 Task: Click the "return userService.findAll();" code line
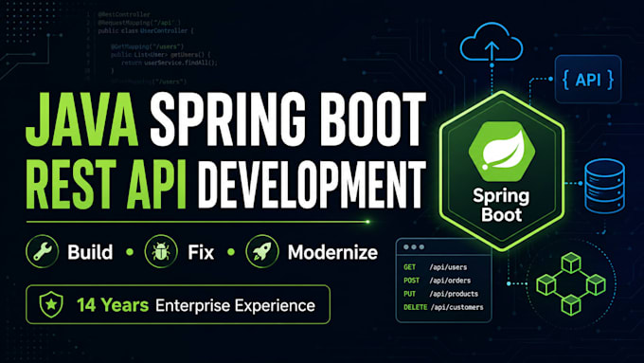pyautogui.click(x=170, y=63)
